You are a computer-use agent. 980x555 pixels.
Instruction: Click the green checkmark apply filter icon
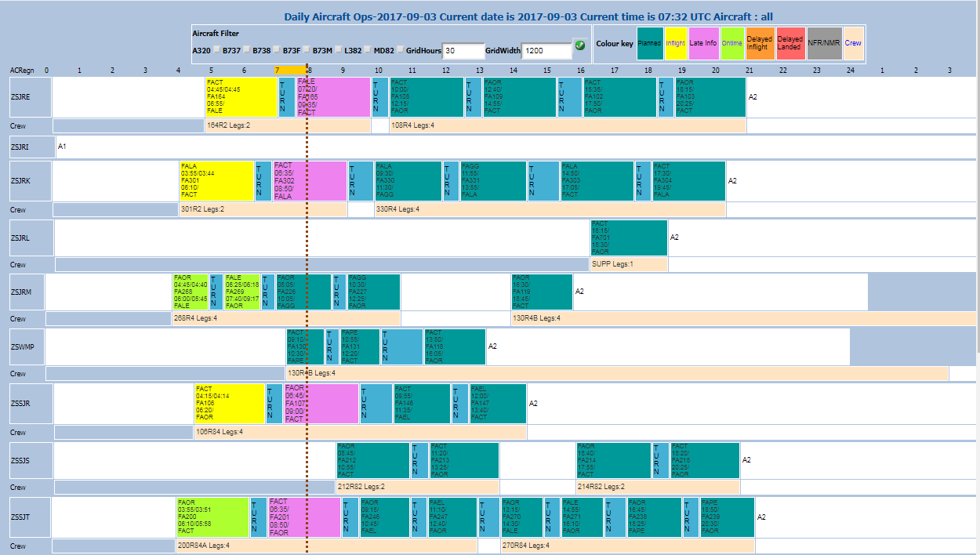tap(579, 45)
